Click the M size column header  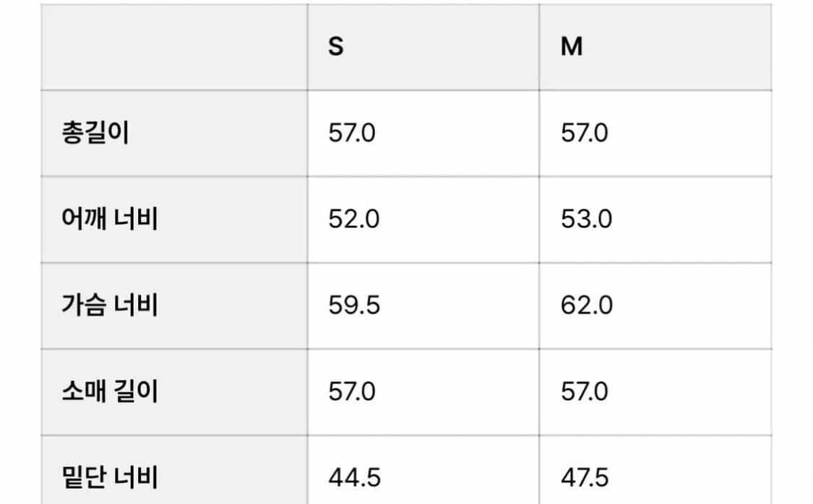[572, 47]
